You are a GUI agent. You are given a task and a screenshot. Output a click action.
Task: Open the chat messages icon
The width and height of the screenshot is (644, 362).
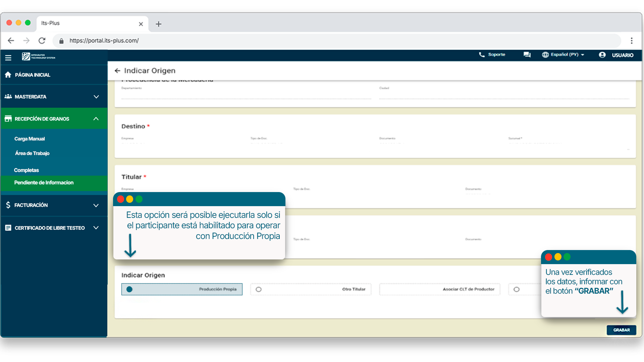(x=527, y=55)
